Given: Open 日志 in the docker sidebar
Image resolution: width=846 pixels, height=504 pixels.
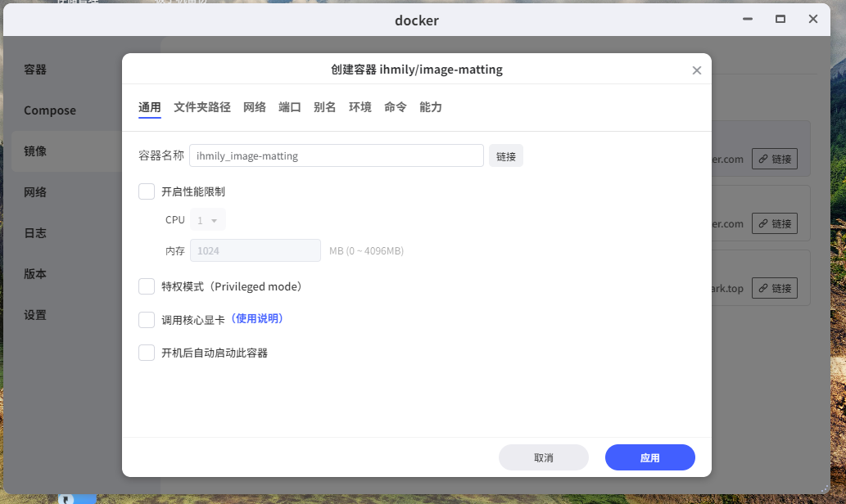Looking at the screenshot, I should click(x=35, y=233).
